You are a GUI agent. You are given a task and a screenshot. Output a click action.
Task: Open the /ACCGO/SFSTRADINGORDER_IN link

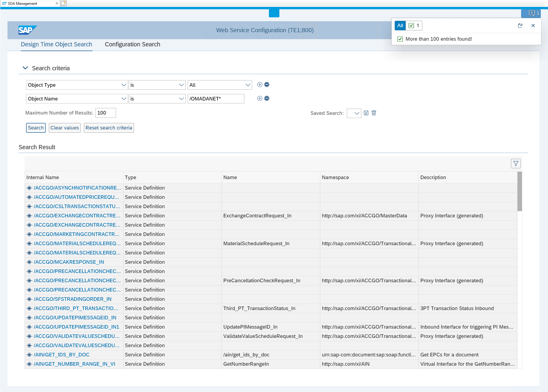[x=73, y=299]
